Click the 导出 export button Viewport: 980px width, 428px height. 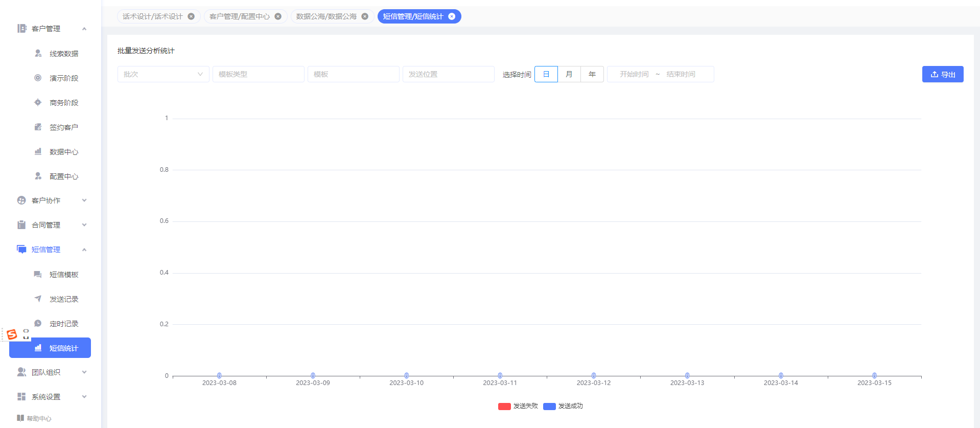[x=943, y=74]
